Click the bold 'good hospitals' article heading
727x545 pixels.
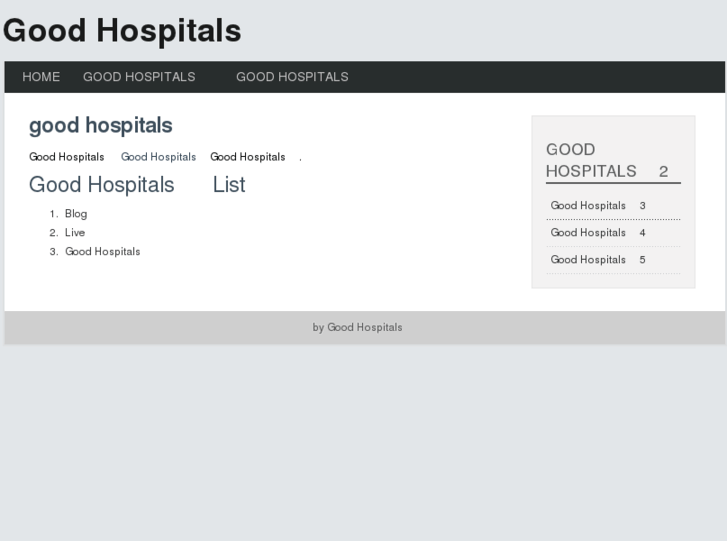pos(100,126)
